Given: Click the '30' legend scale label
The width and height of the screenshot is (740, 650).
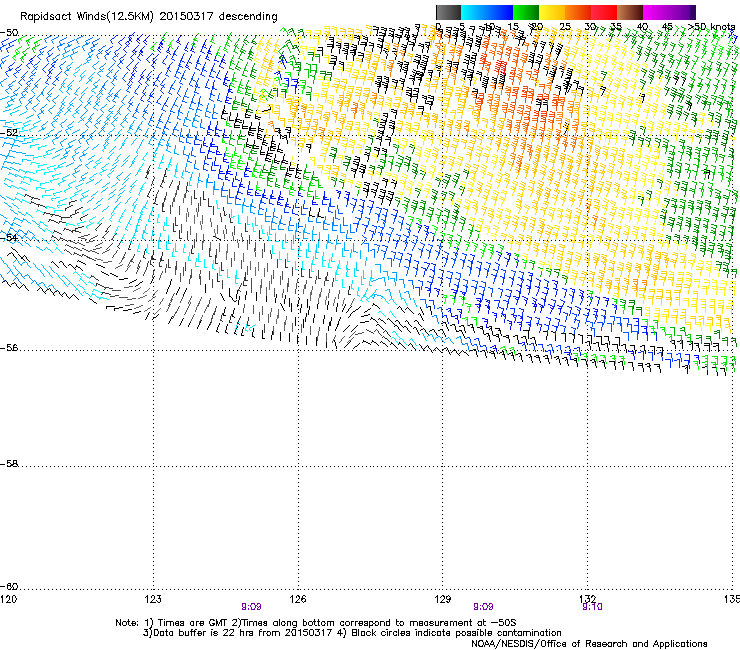Looking at the screenshot, I should pyautogui.click(x=590, y=27).
